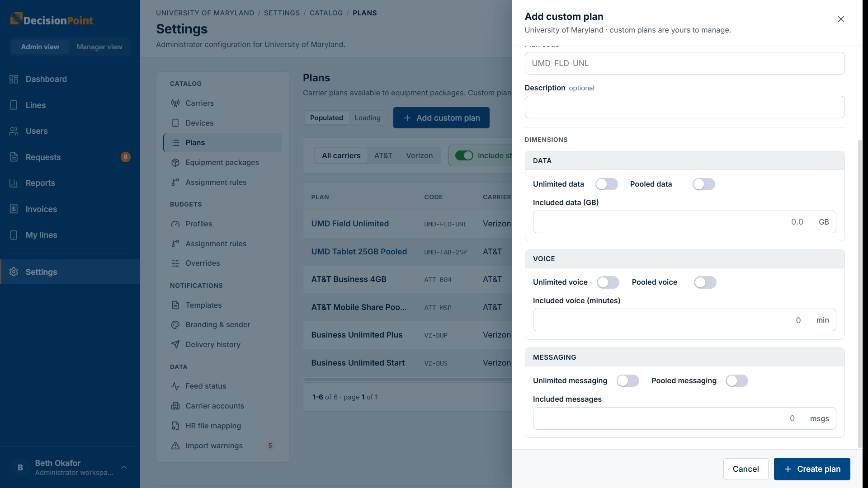Click the Requests document icon
The height and width of the screenshot is (488, 868).
click(x=14, y=157)
